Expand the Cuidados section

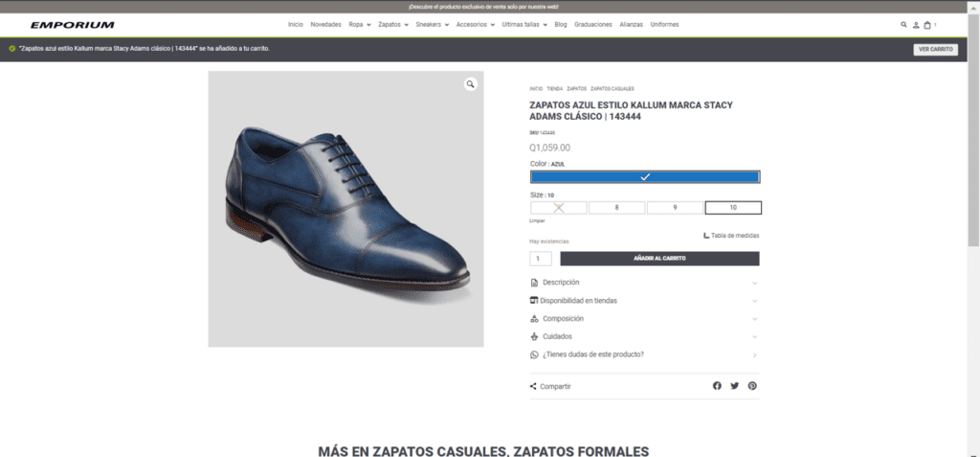pyautogui.click(x=644, y=336)
